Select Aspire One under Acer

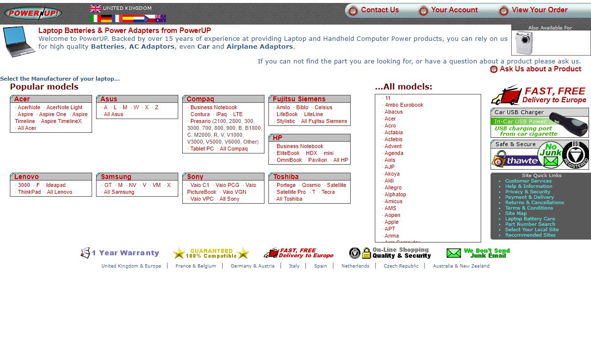pos(53,114)
